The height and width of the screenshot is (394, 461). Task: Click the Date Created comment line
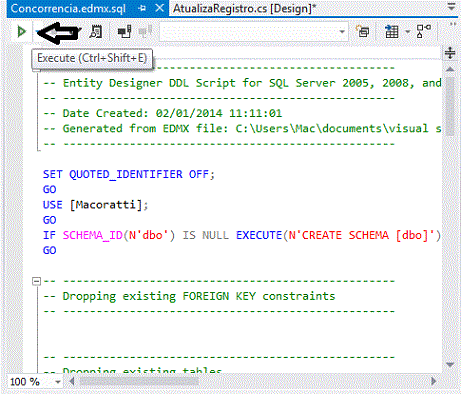click(163, 113)
